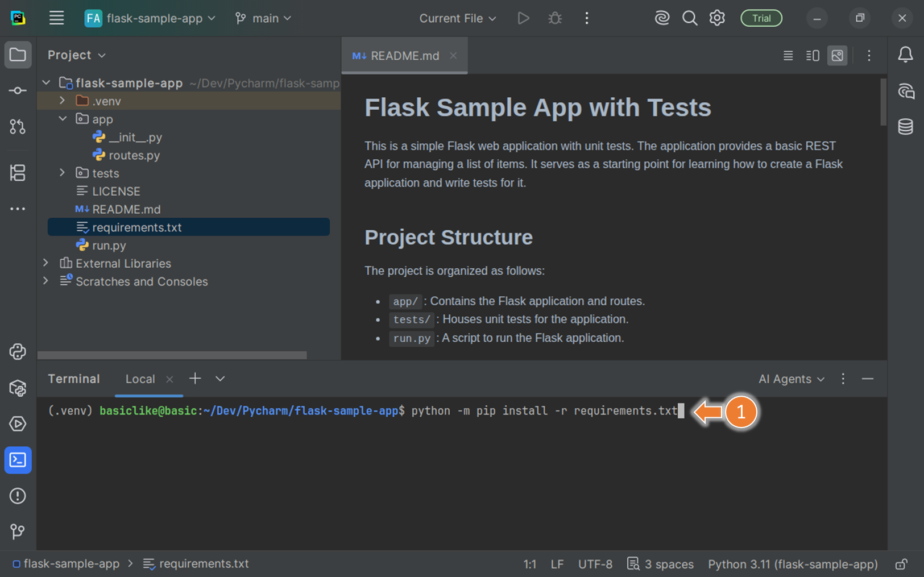Switch to Markdown preview-only view
This screenshot has width=924, height=577.
click(837, 56)
